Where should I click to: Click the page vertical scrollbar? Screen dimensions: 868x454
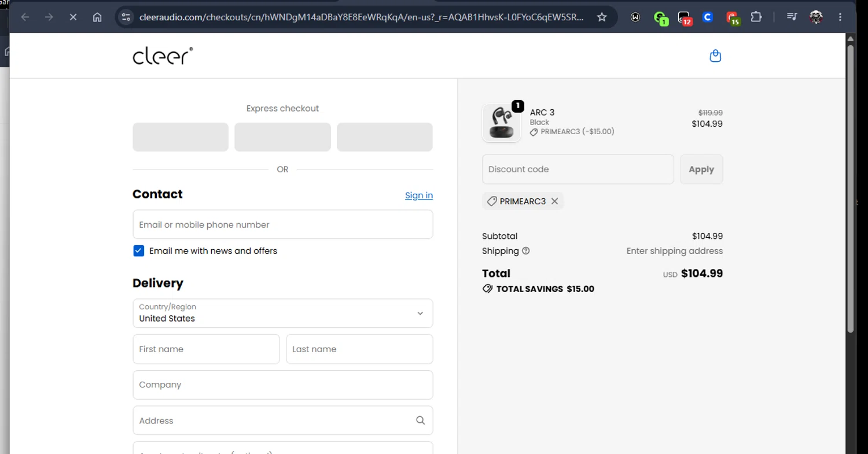tap(850, 188)
